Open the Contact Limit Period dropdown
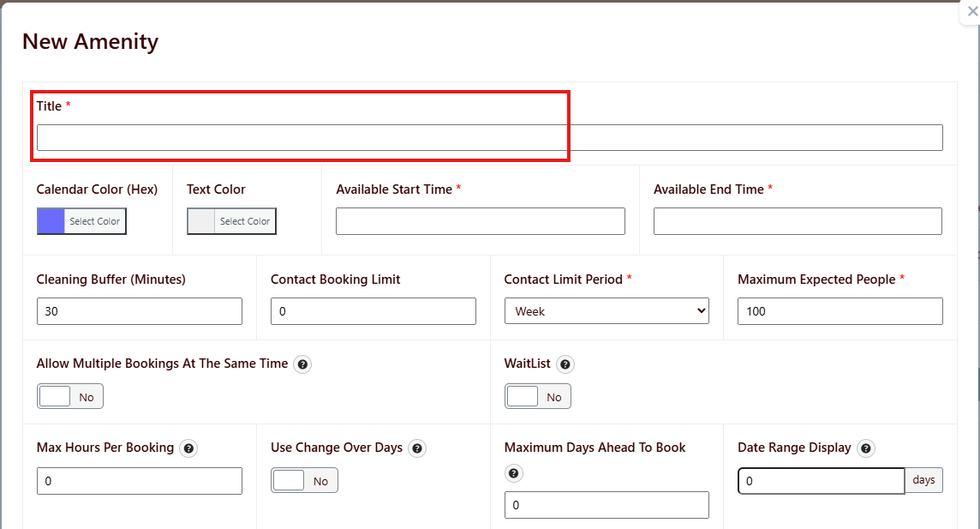 (x=607, y=311)
